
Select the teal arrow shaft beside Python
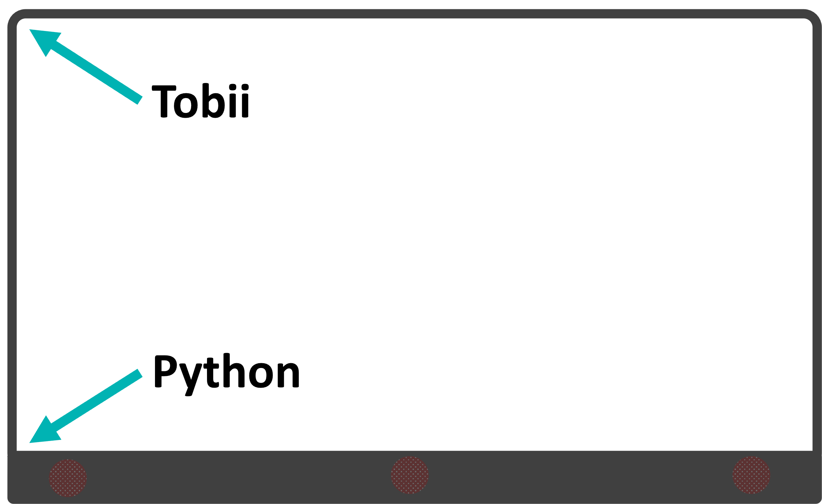coord(96,400)
